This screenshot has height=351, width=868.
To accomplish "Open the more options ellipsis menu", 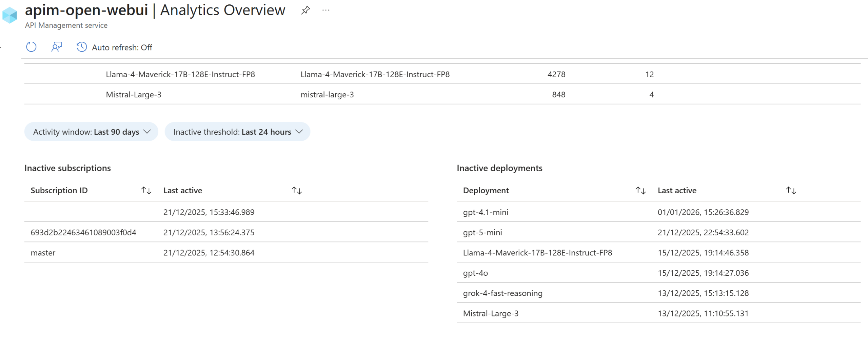I will [326, 10].
